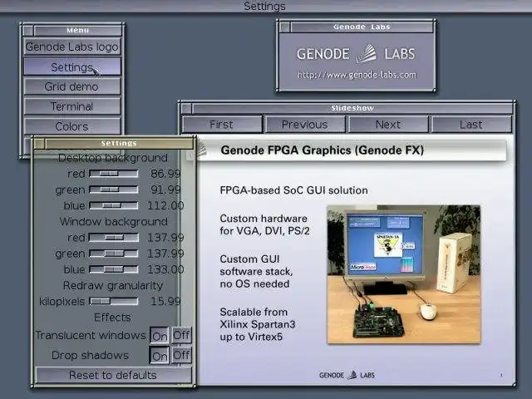The width and height of the screenshot is (532, 399).
Task: Click the kilopixels redraw granularity slider
Action: 114,301
